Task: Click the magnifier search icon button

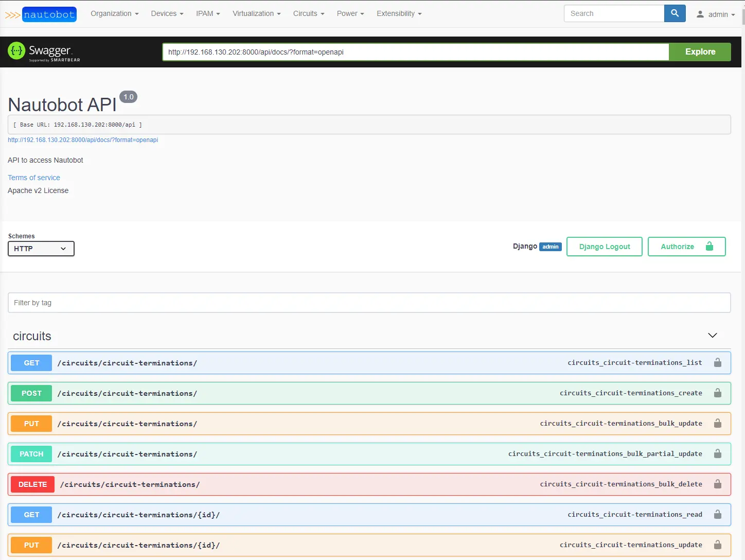Action: point(675,14)
